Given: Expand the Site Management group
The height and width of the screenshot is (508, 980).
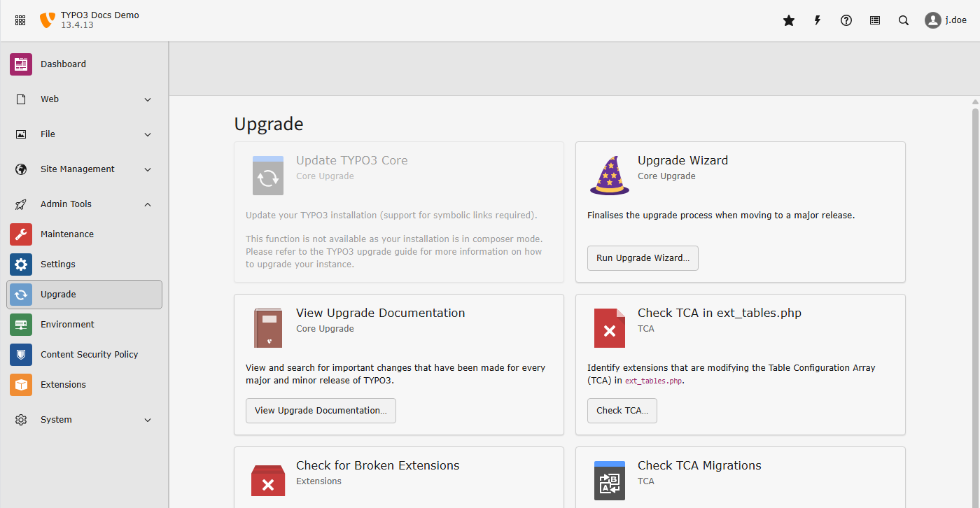Looking at the screenshot, I should click(x=85, y=169).
